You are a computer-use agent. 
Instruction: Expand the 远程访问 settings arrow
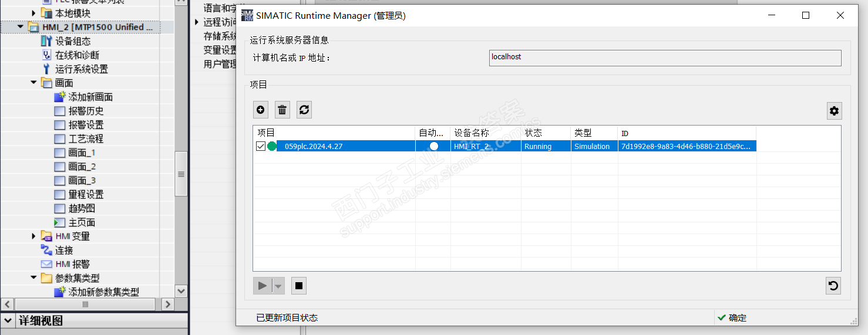point(197,22)
